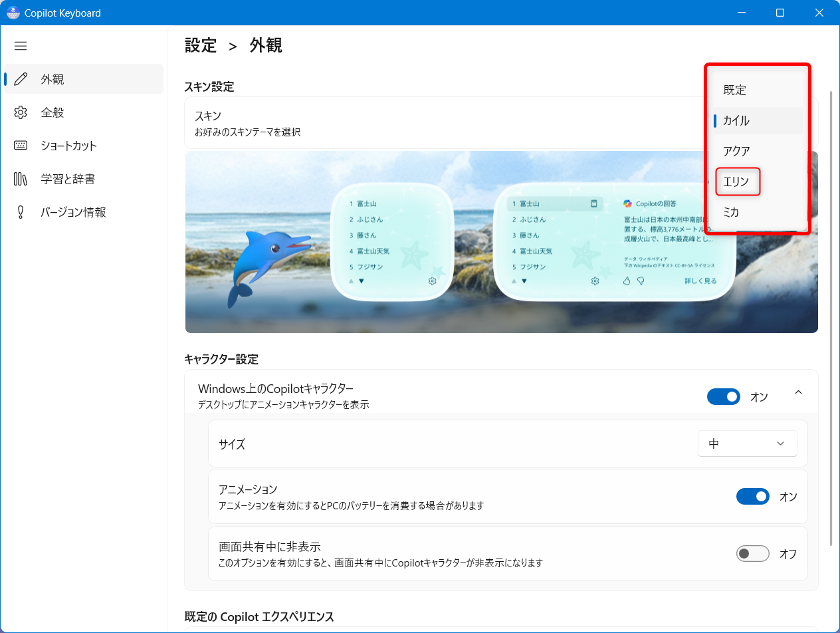Turn off Windows上のCopilotキャラクター toggle
Image resolution: width=840 pixels, height=633 pixels.
[723, 397]
